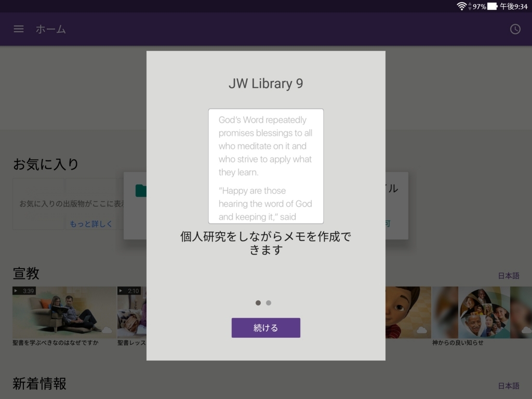
Task: Click the 新着情報 section heading
Action: click(x=39, y=384)
